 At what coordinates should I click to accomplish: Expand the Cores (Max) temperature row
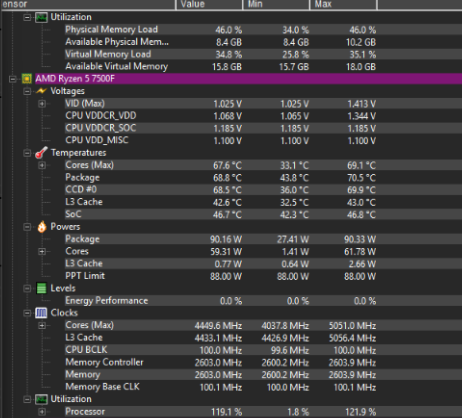[x=42, y=165]
